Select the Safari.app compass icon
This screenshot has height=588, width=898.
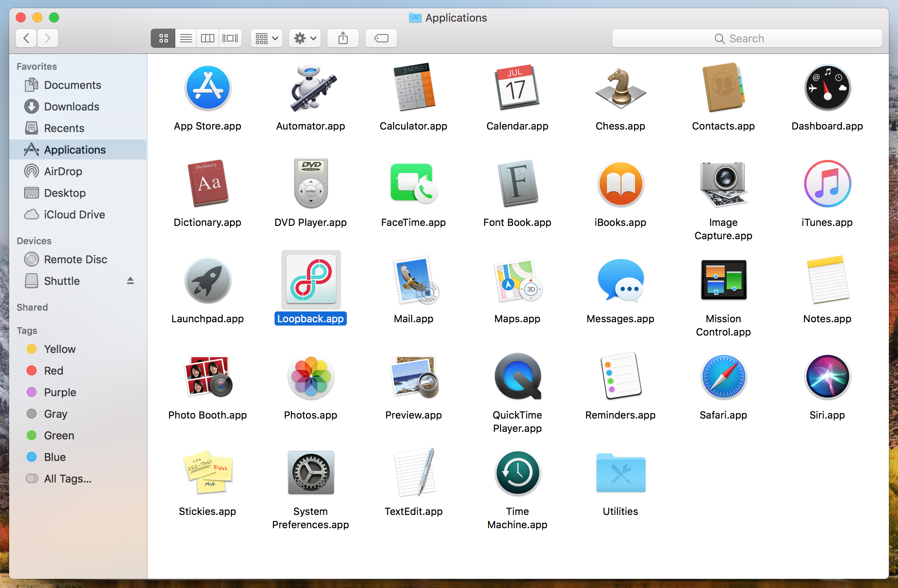[x=724, y=376]
